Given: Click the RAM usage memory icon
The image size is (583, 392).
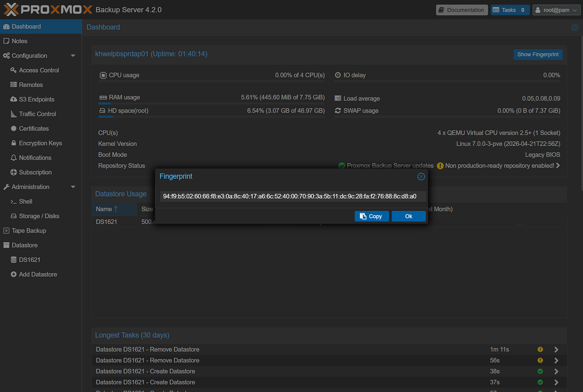Looking at the screenshot, I should tap(103, 97).
